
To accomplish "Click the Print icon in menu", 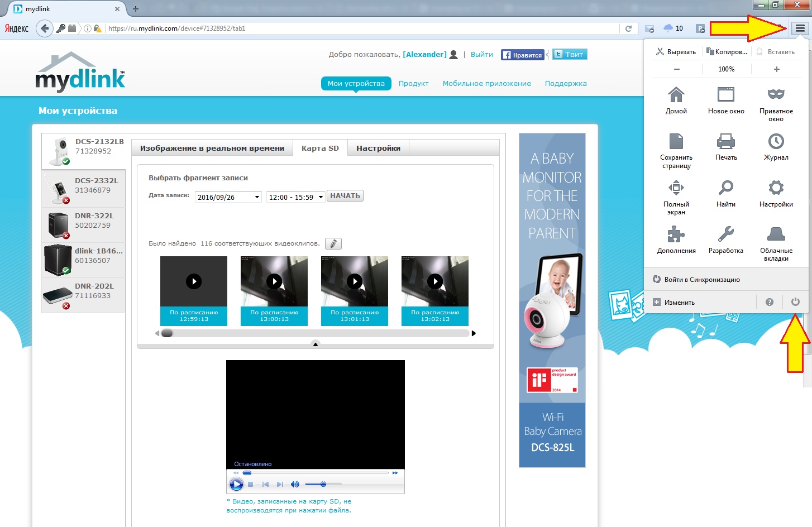I will (725, 141).
